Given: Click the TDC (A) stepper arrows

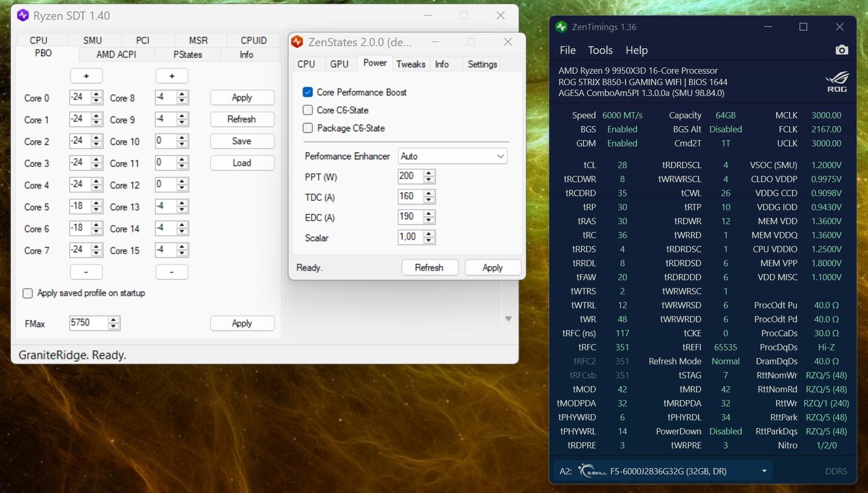Looking at the screenshot, I should click(x=429, y=197).
